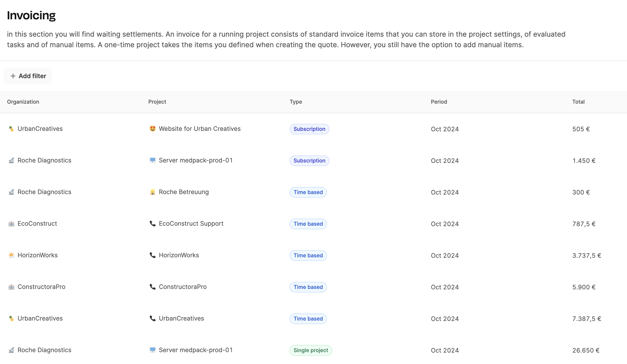Select the 26.650 € total amount
Viewport: 627px width, 364px height.
[586, 350]
